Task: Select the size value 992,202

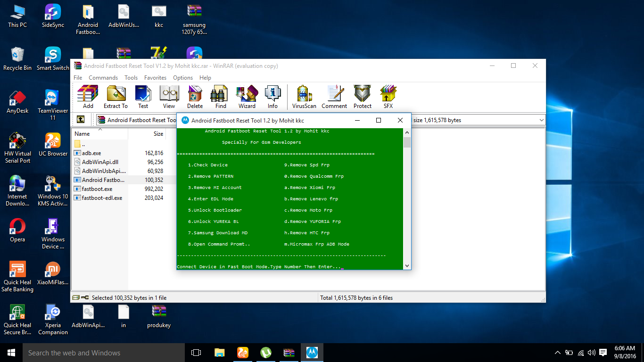Action: pos(154,189)
